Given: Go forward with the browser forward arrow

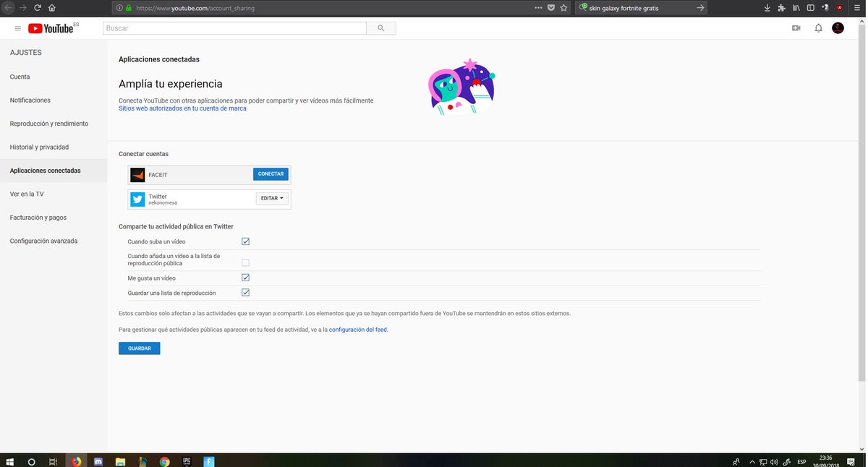Looking at the screenshot, I should click(x=22, y=8).
